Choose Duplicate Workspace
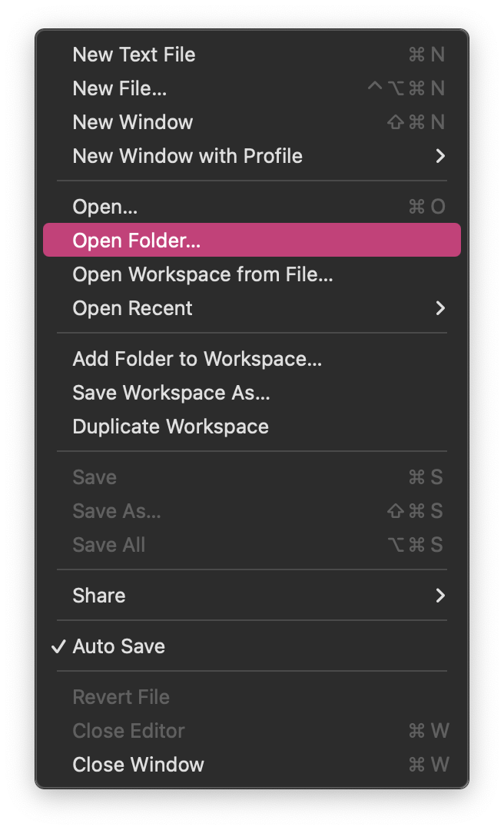The height and width of the screenshot is (830, 504). [170, 427]
